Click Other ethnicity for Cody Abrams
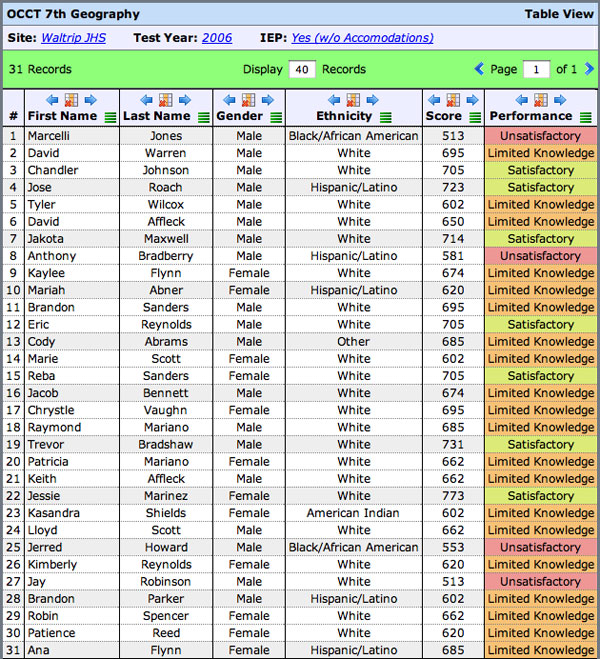The image size is (600, 659). click(353, 342)
